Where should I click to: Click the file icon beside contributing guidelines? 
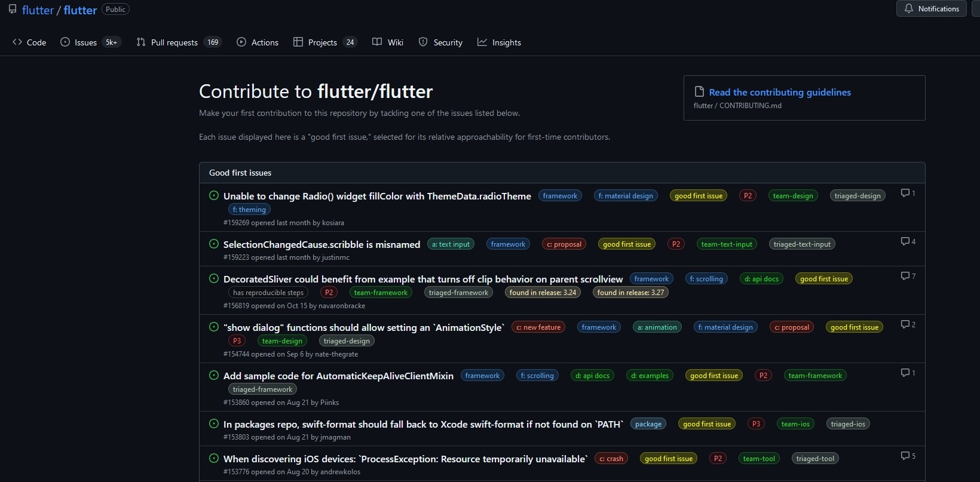pyautogui.click(x=699, y=92)
